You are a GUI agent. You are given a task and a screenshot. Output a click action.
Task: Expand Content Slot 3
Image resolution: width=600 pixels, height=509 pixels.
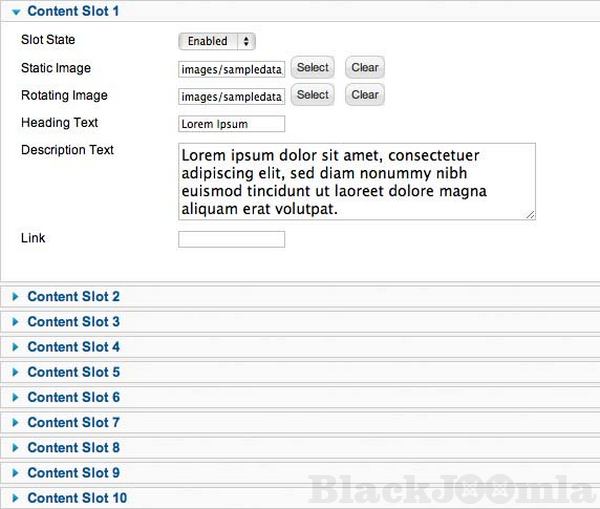[73, 322]
